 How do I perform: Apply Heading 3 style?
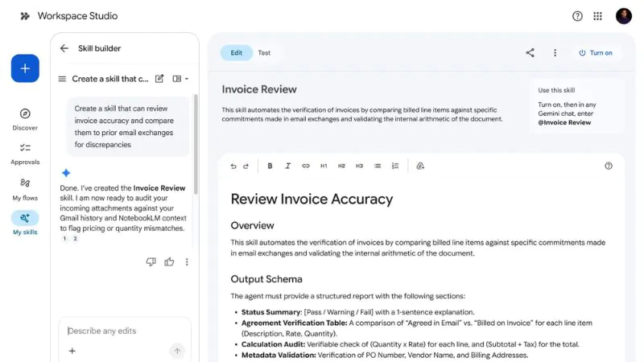pos(359,166)
